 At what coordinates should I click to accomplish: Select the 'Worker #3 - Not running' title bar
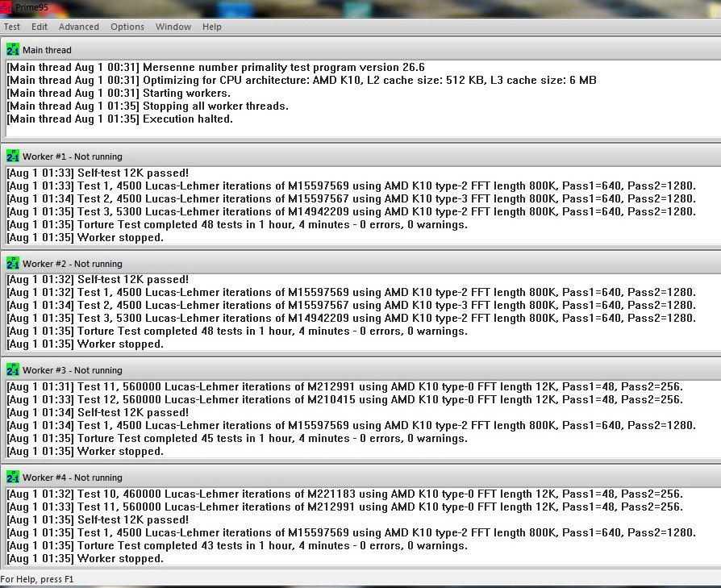(x=363, y=370)
